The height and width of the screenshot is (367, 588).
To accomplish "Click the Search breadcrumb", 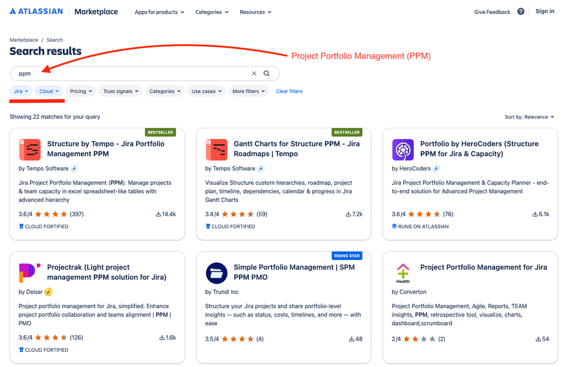I will [x=54, y=40].
